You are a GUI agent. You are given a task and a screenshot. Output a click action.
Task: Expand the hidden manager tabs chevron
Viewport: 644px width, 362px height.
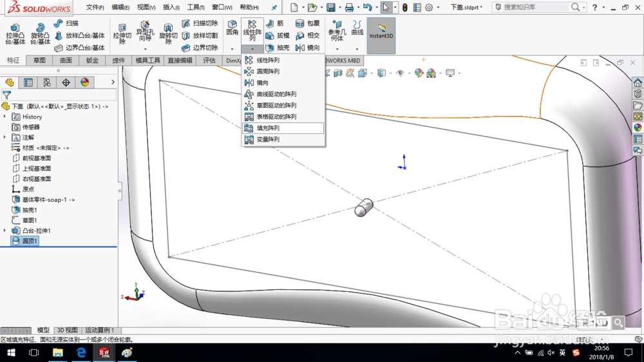tap(113, 82)
